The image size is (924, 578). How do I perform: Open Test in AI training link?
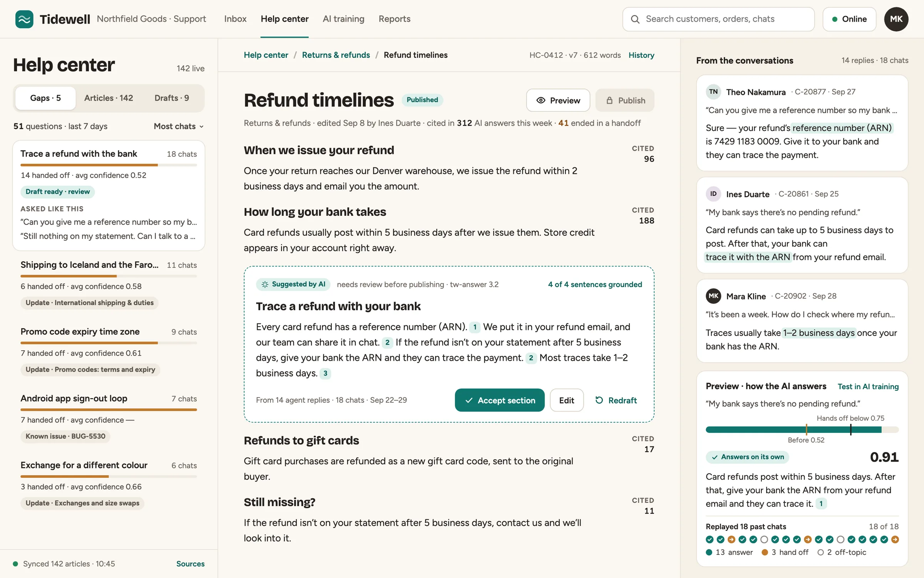(x=868, y=386)
